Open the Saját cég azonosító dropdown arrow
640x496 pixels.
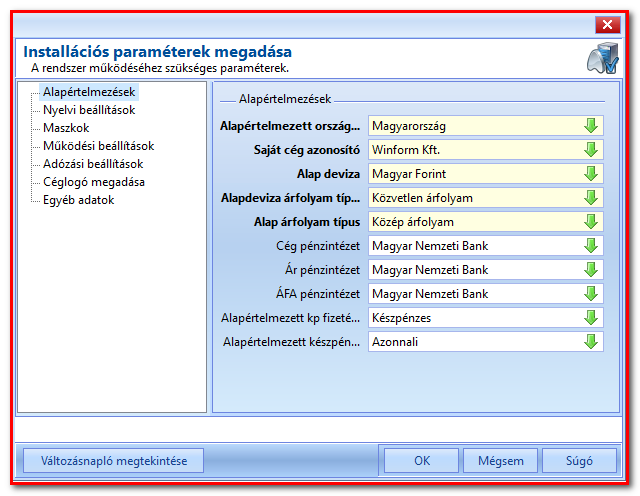591,150
